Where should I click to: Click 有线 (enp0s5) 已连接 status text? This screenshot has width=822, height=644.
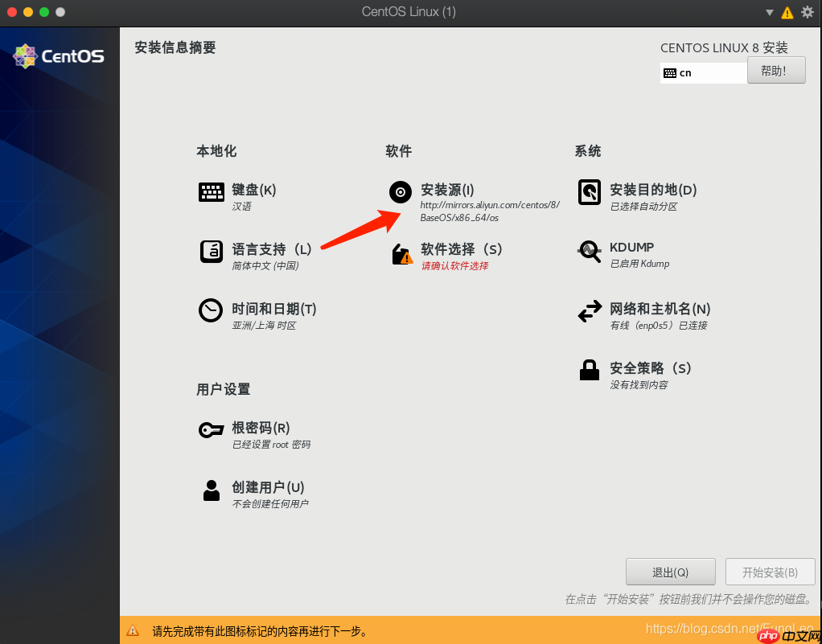point(659,326)
